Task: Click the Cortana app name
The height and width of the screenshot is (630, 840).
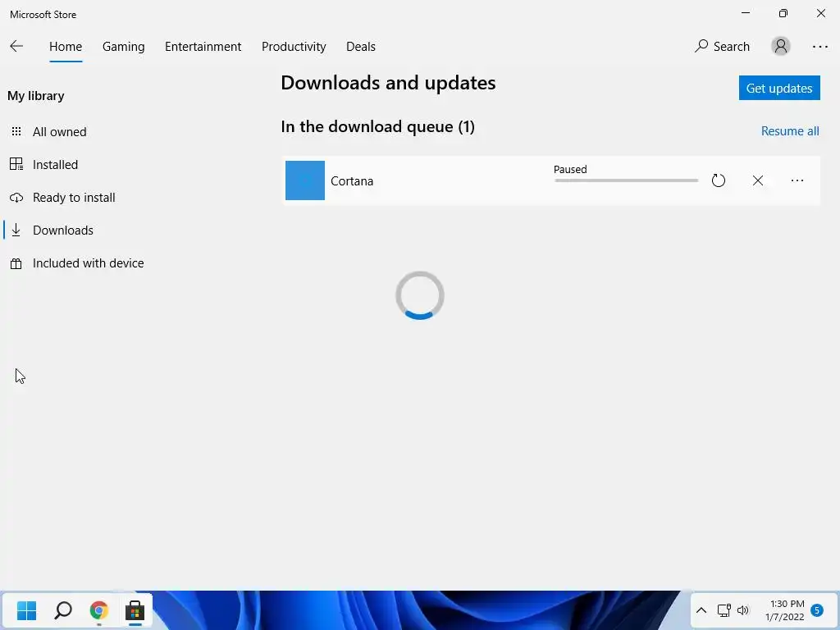Action: pyautogui.click(x=352, y=181)
